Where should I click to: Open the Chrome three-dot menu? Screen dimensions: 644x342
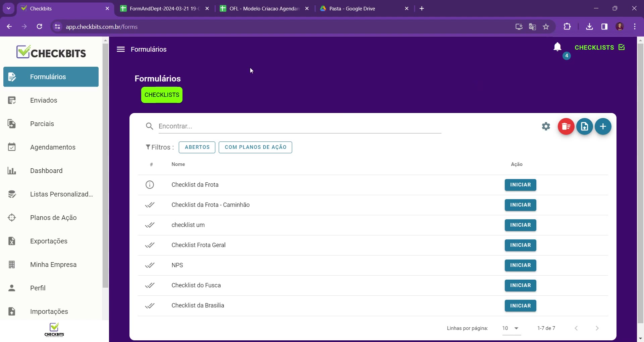tap(635, 26)
